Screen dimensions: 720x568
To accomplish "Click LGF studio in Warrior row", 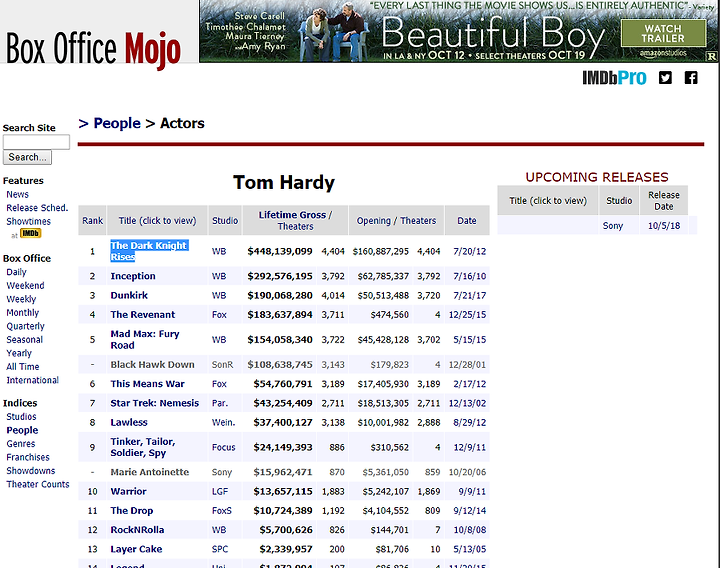I will click(x=220, y=491).
